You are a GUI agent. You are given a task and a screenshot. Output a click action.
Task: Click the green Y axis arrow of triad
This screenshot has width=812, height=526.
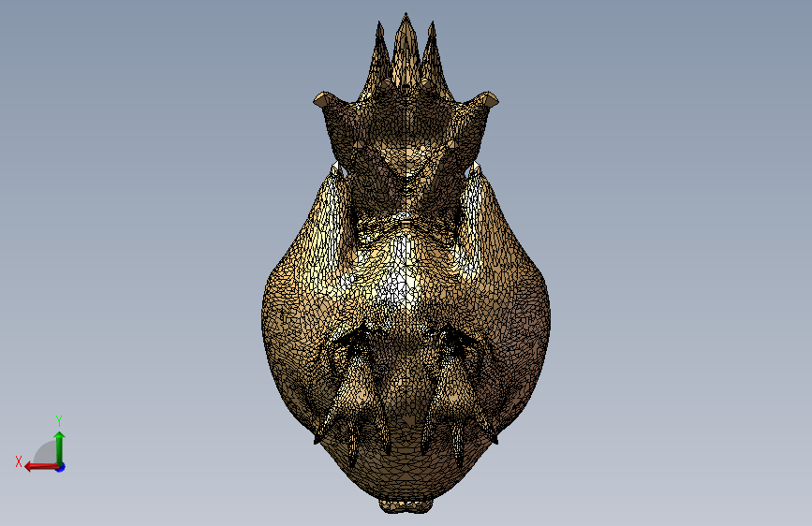(x=60, y=448)
